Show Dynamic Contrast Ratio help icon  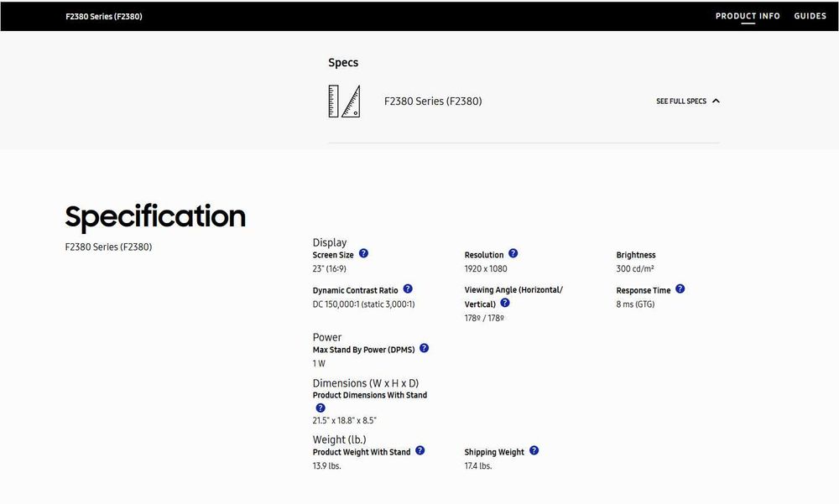(408, 289)
